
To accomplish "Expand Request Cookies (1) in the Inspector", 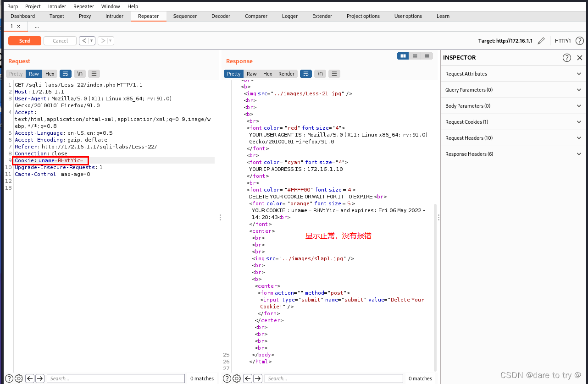I will pos(512,122).
